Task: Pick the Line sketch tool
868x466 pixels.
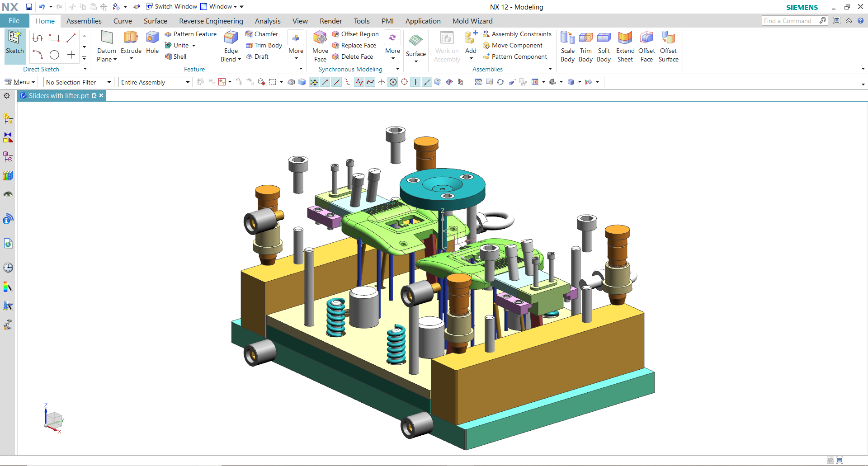Action: [71, 38]
